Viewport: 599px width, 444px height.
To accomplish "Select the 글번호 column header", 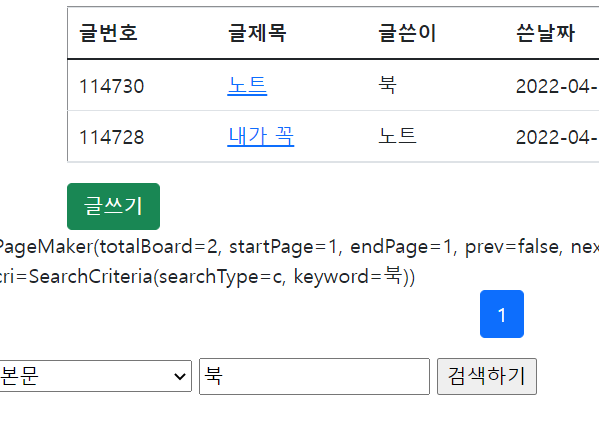I will click(x=108, y=33).
